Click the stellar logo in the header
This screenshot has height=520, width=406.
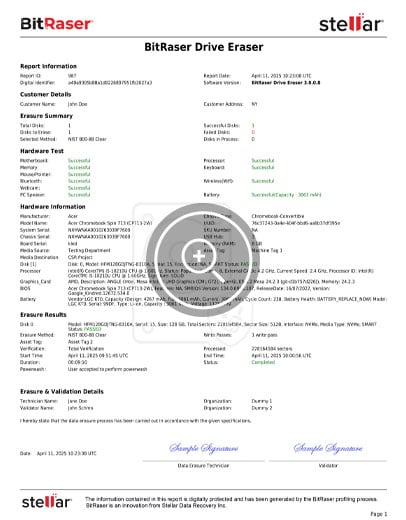(x=351, y=23)
